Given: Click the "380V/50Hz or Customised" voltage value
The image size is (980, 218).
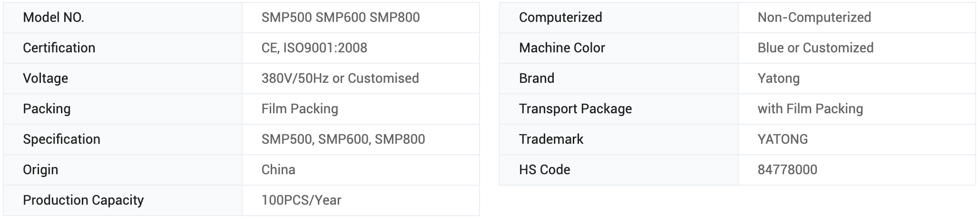Looking at the screenshot, I should 340,79.
